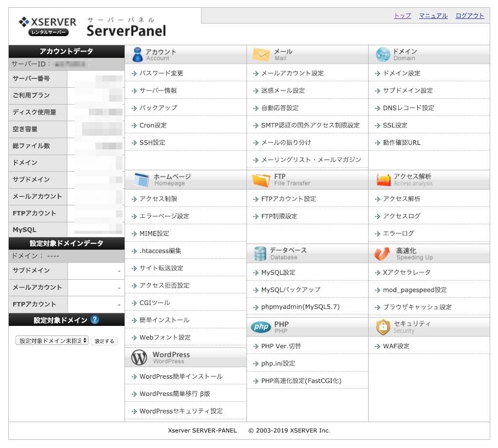Screen dimensions: 498x448
Task: Click the Mail envelope icon
Action: (x=261, y=54)
